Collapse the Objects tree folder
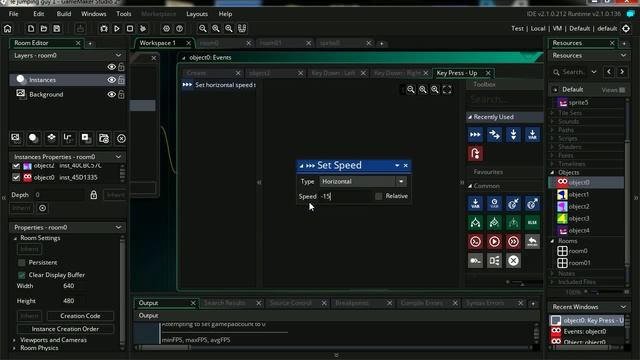 click(x=552, y=173)
